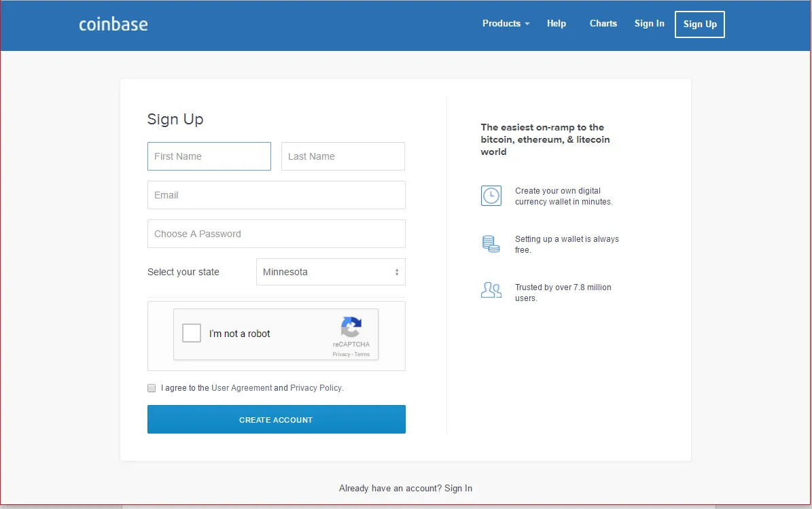Click 'Setting up a wallet is always free' text
Screen dimensions: 812x509
point(567,245)
